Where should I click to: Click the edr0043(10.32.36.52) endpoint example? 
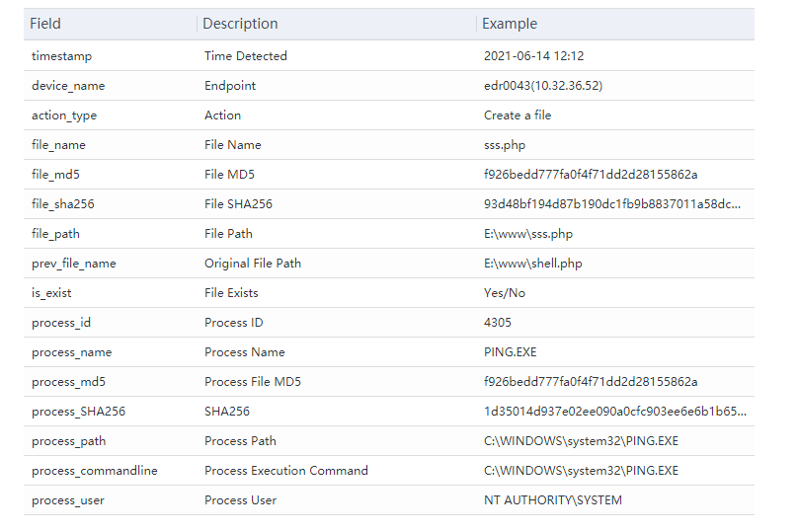point(543,86)
